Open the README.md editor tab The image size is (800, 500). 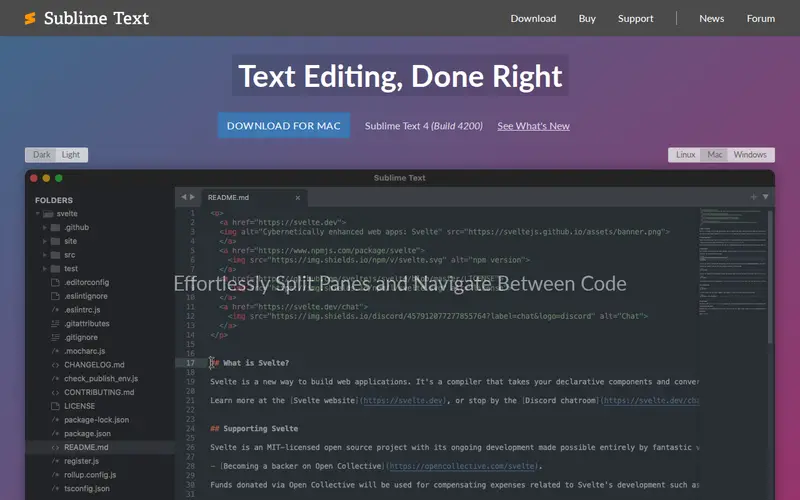pyautogui.click(x=254, y=197)
